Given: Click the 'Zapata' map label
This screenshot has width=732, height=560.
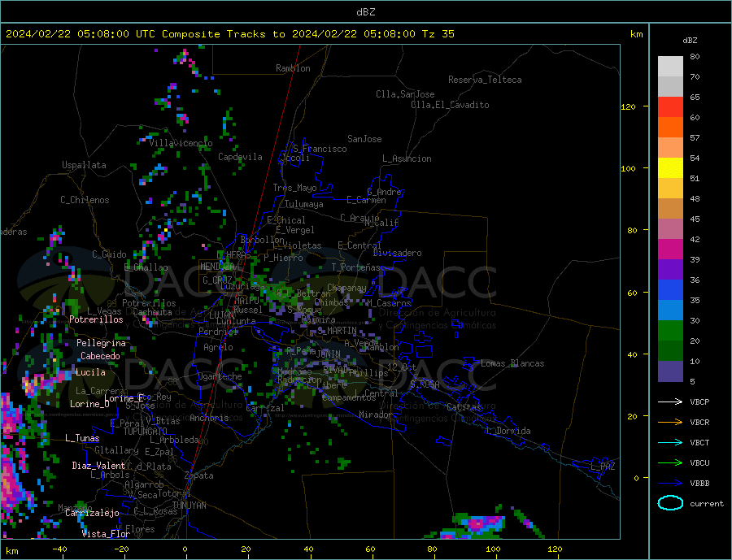Looking at the screenshot, I should 199,476.
